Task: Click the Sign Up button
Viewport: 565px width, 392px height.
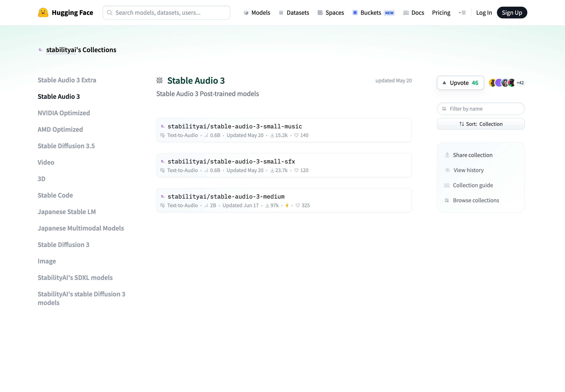Action: click(x=512, y=13)
